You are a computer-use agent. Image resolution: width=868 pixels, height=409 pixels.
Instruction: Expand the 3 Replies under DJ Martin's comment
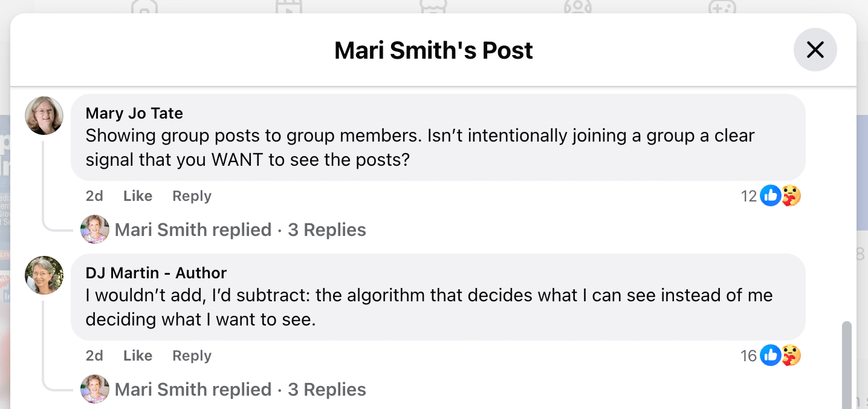[327, 389]
